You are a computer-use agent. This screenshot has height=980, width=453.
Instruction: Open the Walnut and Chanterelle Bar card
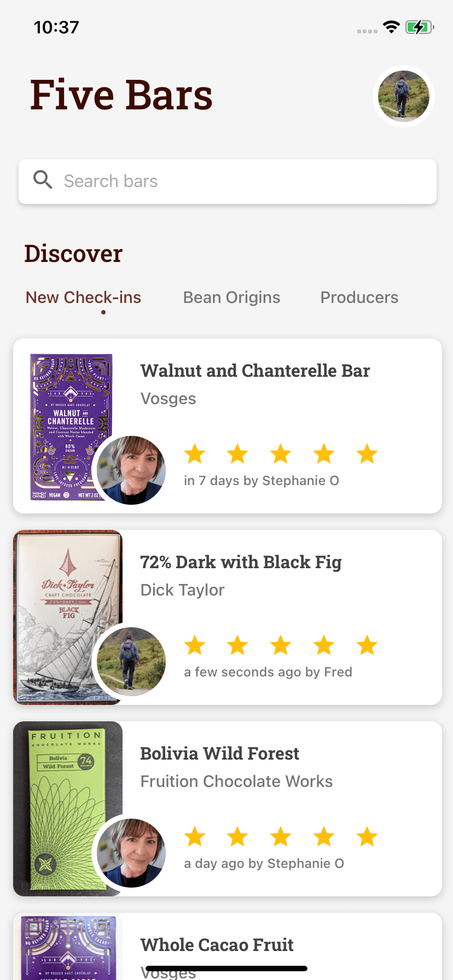(255, 370)
